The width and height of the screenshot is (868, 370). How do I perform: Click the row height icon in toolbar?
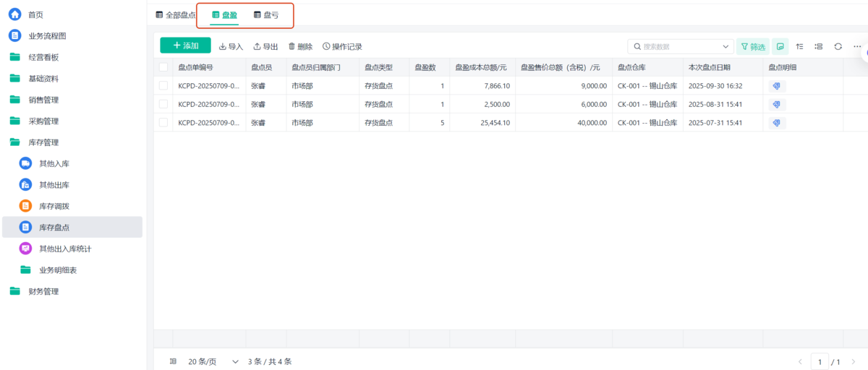[x=819, y=46]
